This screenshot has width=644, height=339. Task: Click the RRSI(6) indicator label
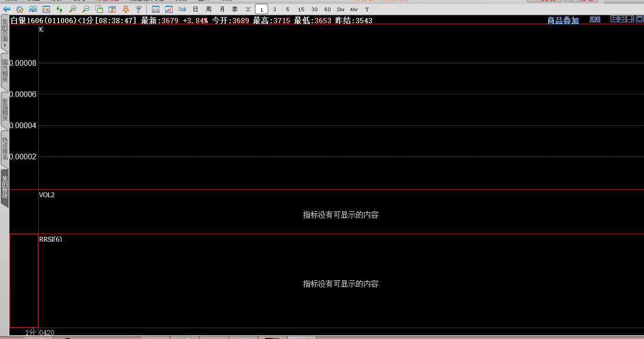[51, 239]
